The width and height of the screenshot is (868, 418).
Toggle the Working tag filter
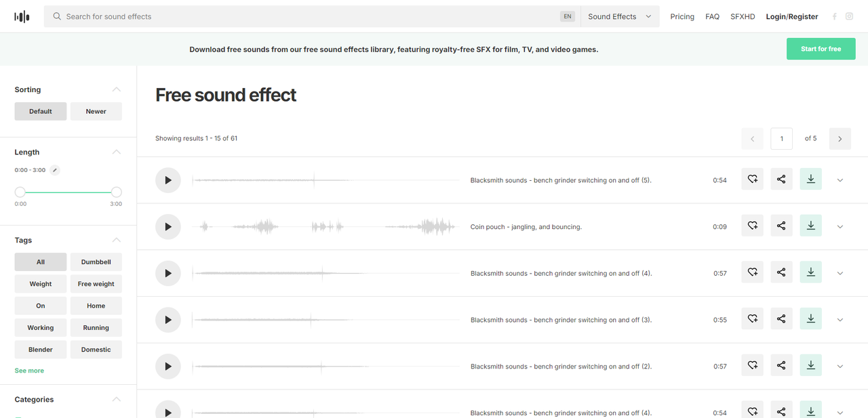(41, 328)
